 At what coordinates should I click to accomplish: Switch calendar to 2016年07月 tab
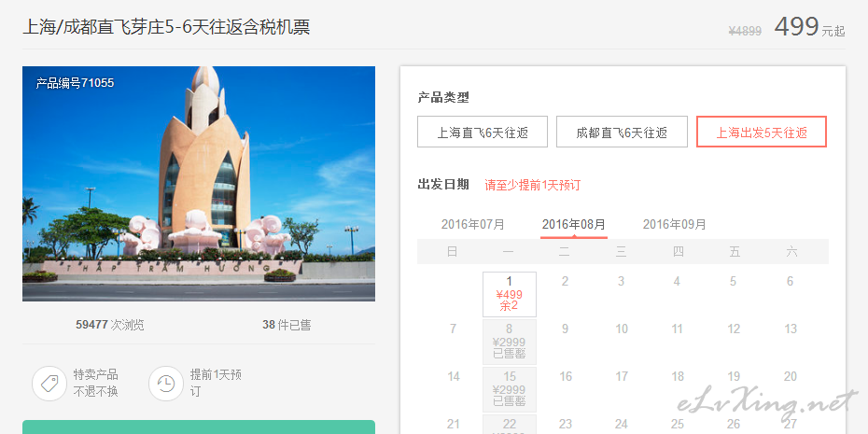coord(473,225)
